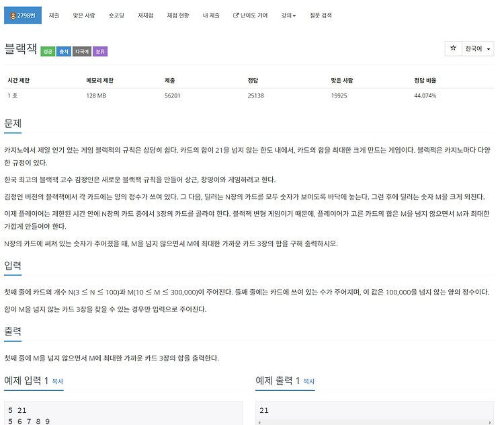Expand the 강의 dropdown menu
504x425 pixels.
289,15
